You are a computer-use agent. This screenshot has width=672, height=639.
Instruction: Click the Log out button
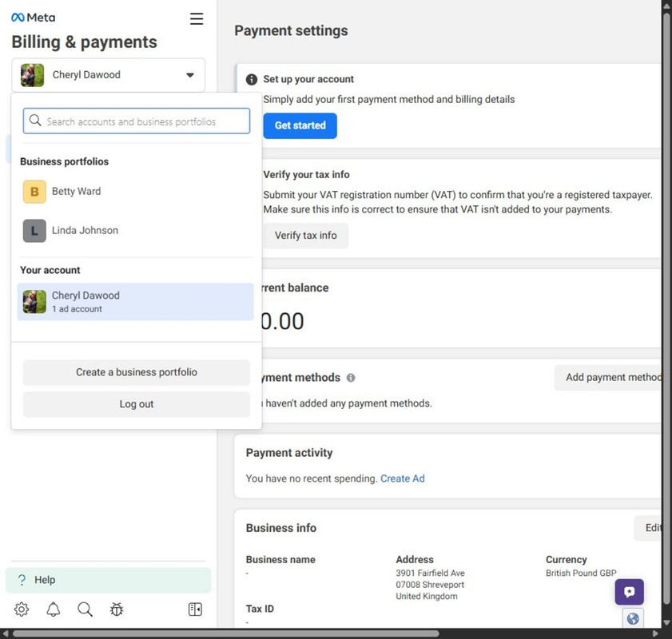(137, 404)
